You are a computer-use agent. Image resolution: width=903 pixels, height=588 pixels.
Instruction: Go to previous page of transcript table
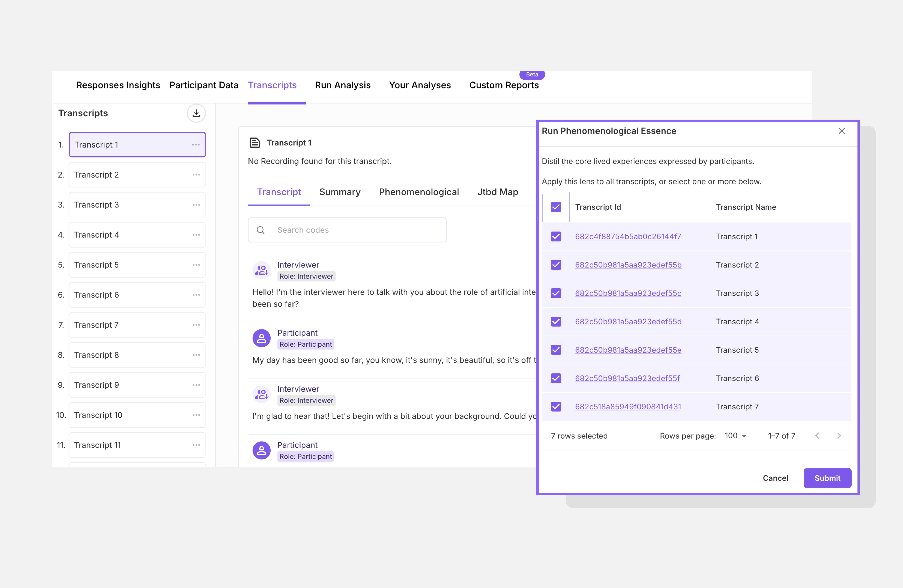817,436
